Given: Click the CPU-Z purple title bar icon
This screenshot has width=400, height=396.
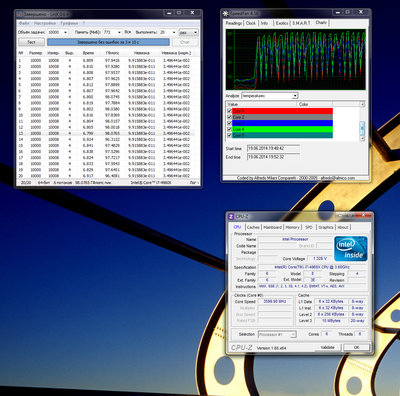Looking at the screenshot, I should pyautogui.click(x=231, y=216).
